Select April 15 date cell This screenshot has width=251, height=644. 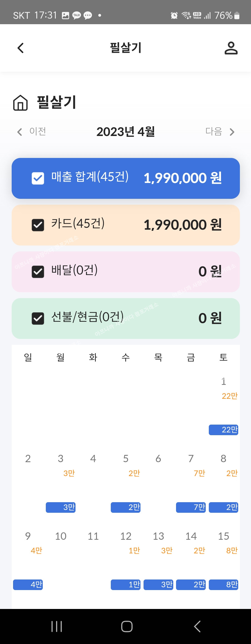pyautogui.click(x=224, y=536)
